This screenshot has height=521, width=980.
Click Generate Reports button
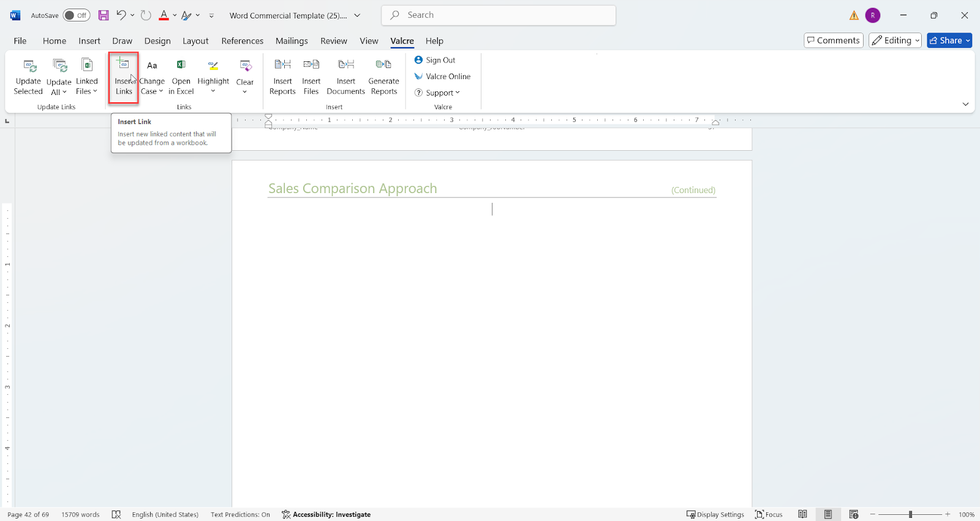tap(384, 77)
